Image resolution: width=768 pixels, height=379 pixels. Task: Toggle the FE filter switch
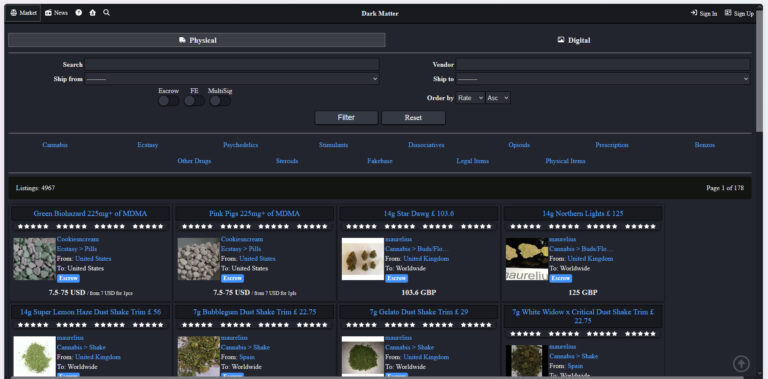(x=194, y=101)
